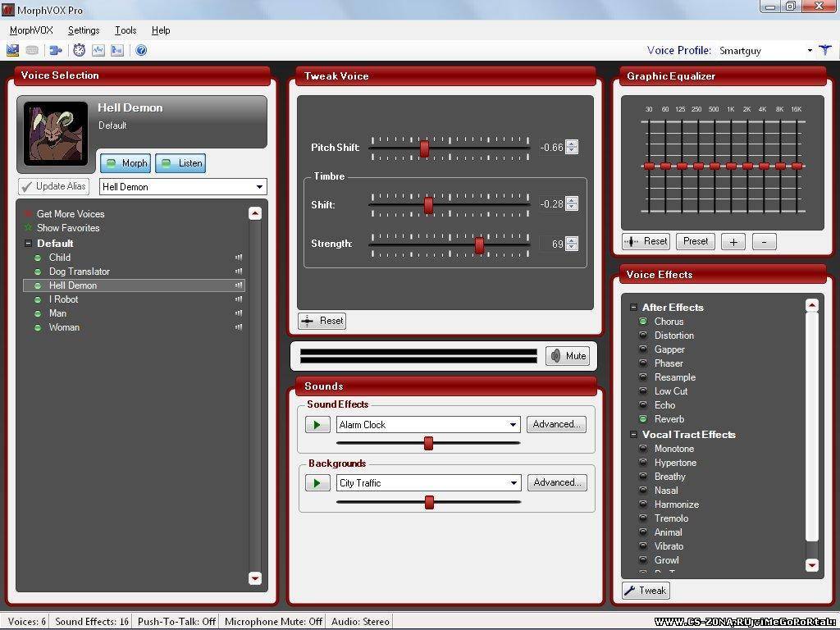Disable the Reverb effect
Screen dimensions: 840x630
(643, 419)
